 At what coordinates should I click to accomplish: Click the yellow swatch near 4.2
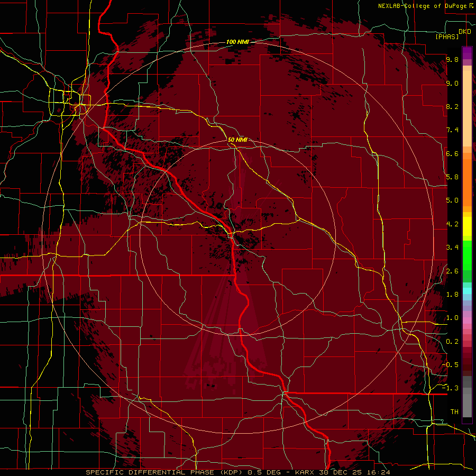coord(467,226)
